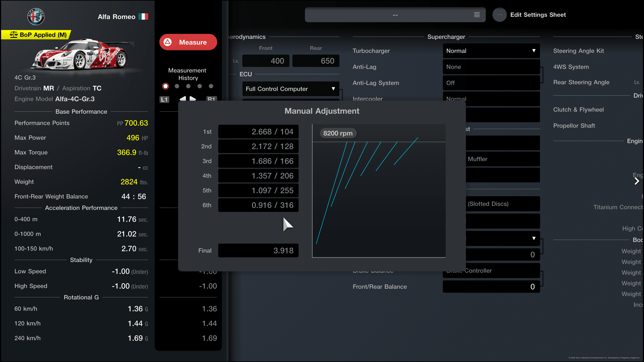Select the third measurement history dot
644x362 pixels.
pyautogui.click(x=188, y=86)
